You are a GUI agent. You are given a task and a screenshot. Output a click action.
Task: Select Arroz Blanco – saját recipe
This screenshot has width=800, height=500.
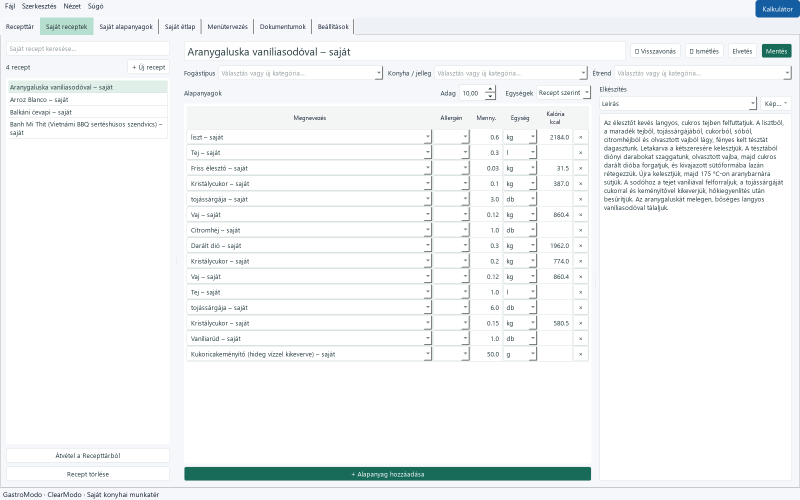88,99
